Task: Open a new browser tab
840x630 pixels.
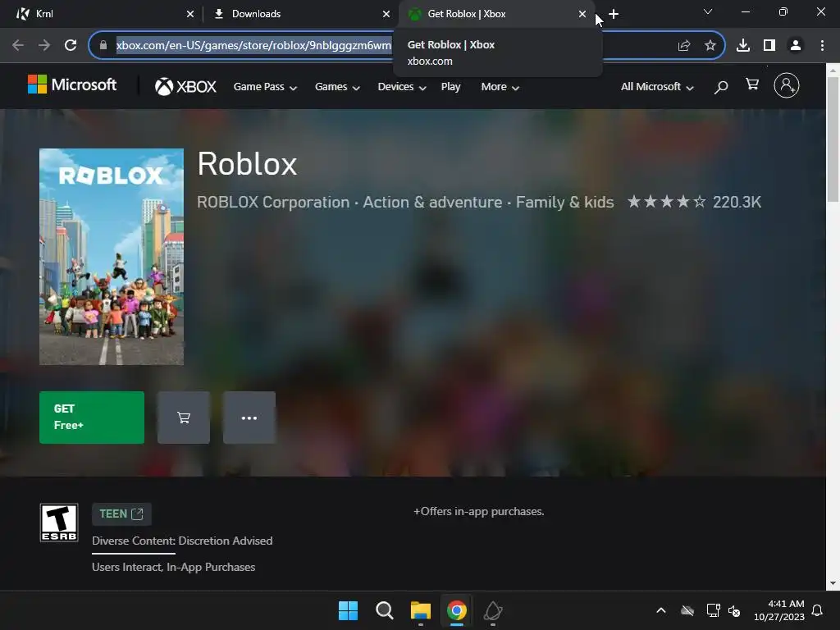Action: tap(614, 14)
